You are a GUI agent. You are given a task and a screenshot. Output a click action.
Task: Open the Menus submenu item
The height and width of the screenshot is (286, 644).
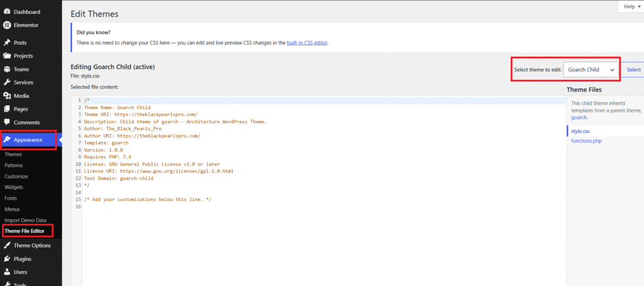[12, 209]
